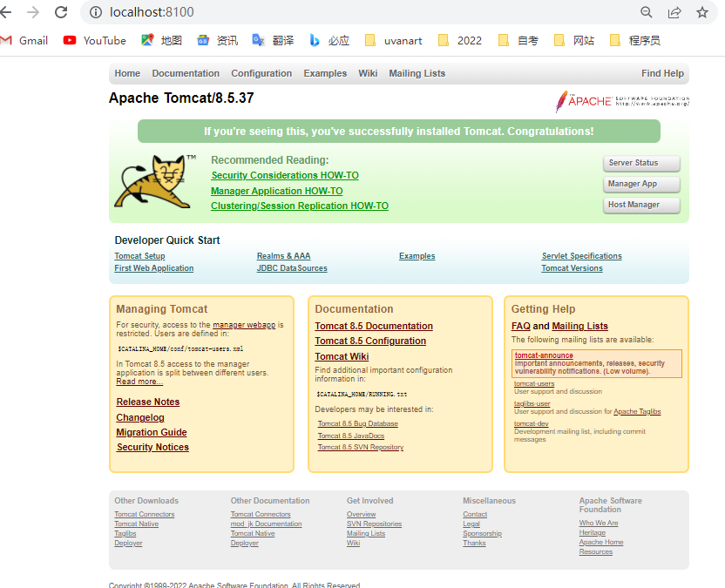This screenshot has width=725, height=588.
Task: Open Who We Are footer link
Action: (599, 523)
